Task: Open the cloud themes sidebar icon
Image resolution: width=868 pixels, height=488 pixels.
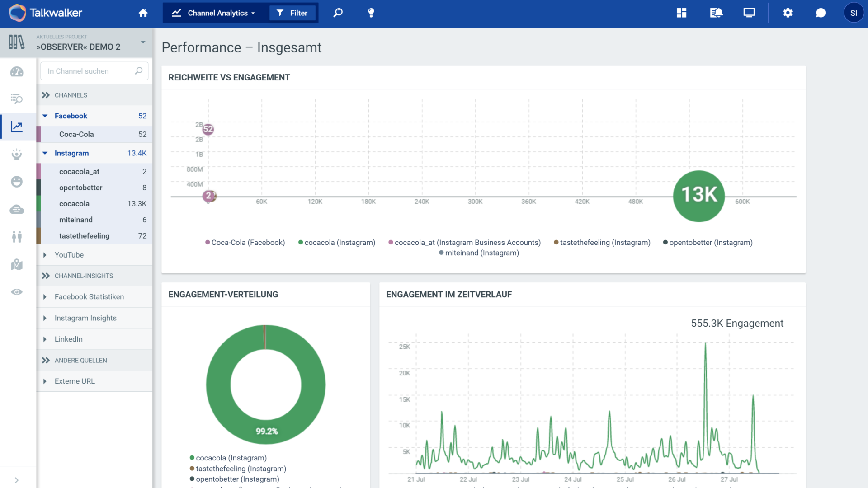Action: [x=17, y=209]
